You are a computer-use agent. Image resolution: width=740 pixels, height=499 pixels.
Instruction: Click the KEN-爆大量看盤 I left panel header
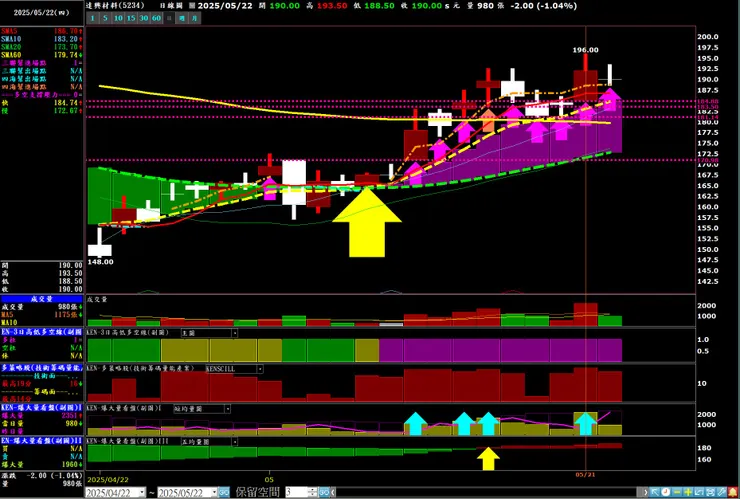[x=42, y=407]
